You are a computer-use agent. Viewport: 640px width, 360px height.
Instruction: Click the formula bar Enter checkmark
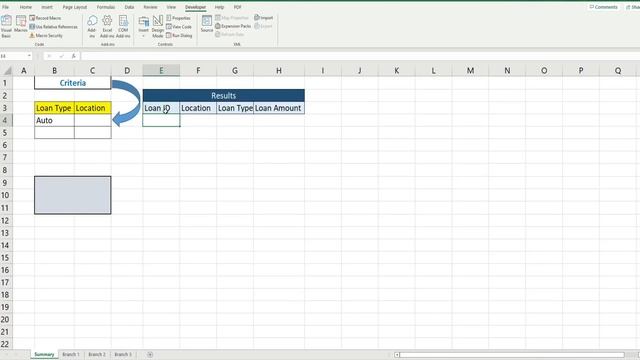coord(61,56)
